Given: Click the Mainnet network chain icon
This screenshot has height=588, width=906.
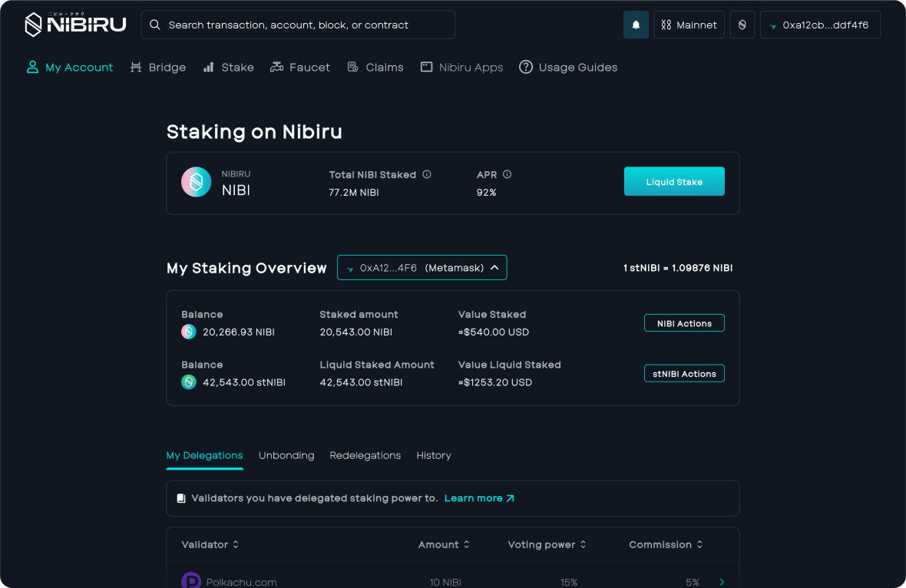Looking at the screenshot, I should point(666,25).
